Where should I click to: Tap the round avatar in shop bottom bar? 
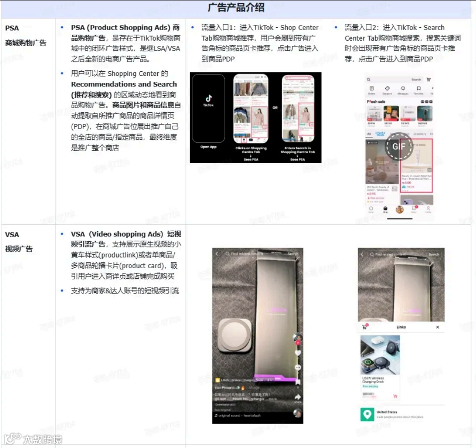(400, 209)
